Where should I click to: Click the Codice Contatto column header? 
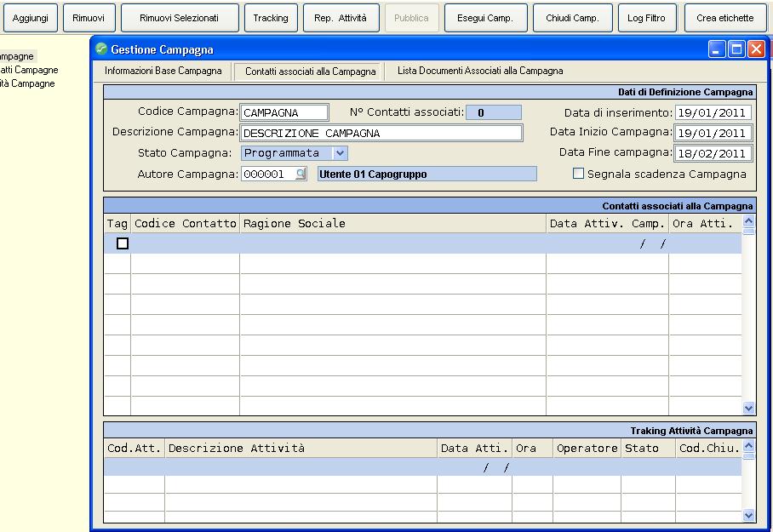(186, 223)
